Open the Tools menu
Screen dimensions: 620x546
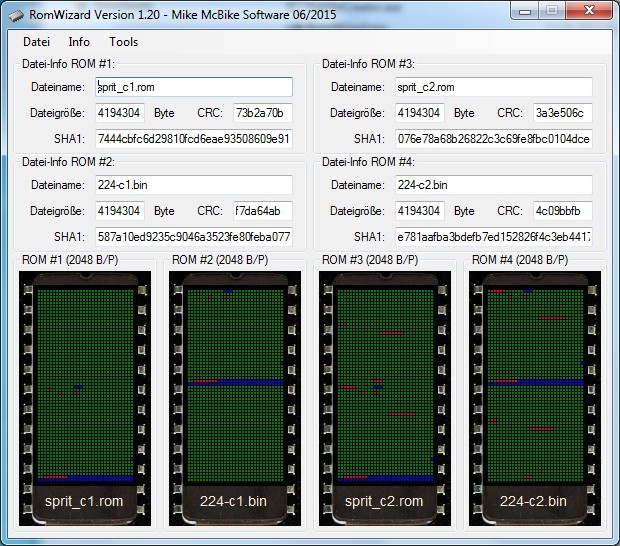(x=123, y=42)
